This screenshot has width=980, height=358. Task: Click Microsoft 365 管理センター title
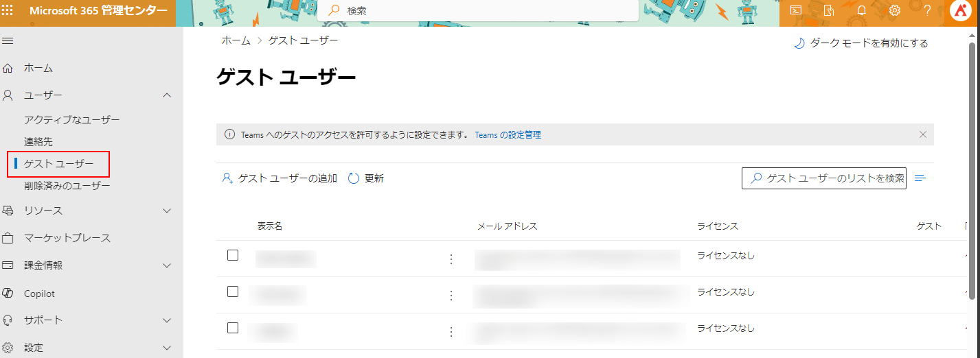[x=98, y=10]
